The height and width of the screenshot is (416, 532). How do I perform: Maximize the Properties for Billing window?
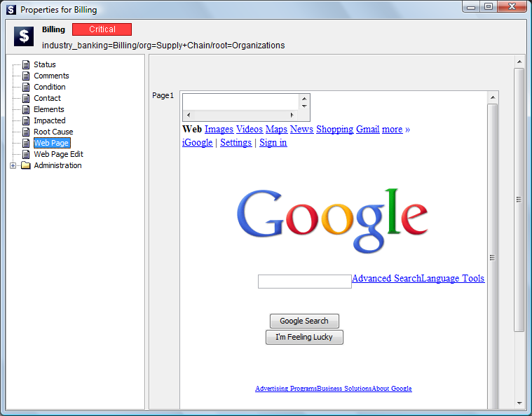[x=489, y=7]
